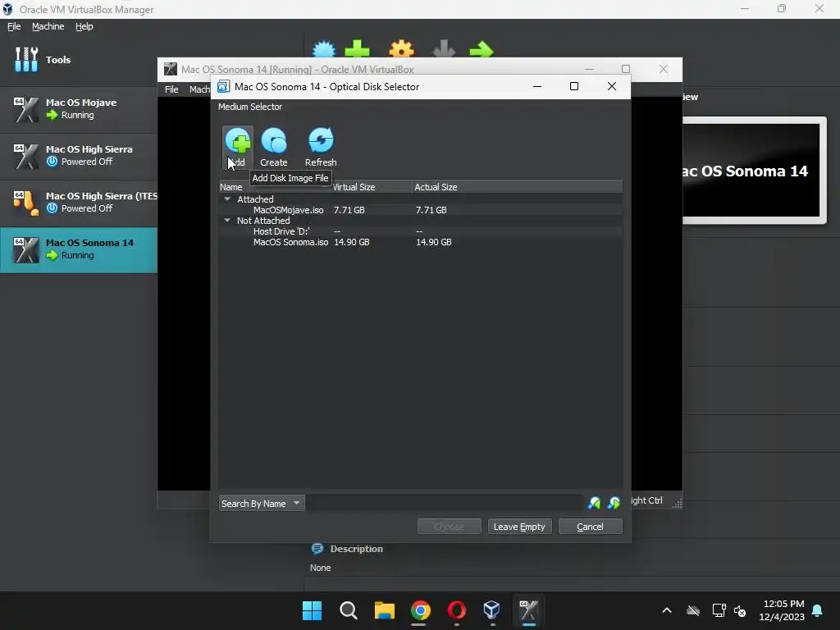Click the 7.71 GB virtual size cell
Image resolution: width=840 pixels, height=630 pixels.
point(349,210)
